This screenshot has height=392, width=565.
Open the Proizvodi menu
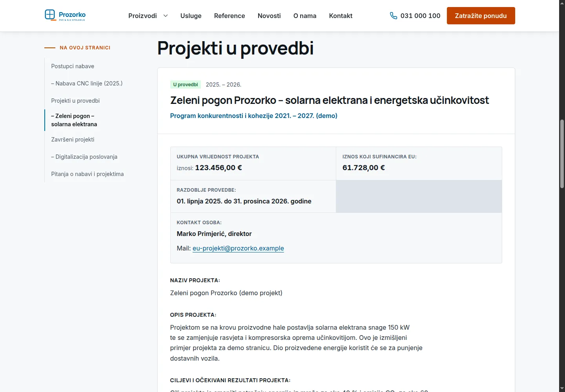pos(142,16)
